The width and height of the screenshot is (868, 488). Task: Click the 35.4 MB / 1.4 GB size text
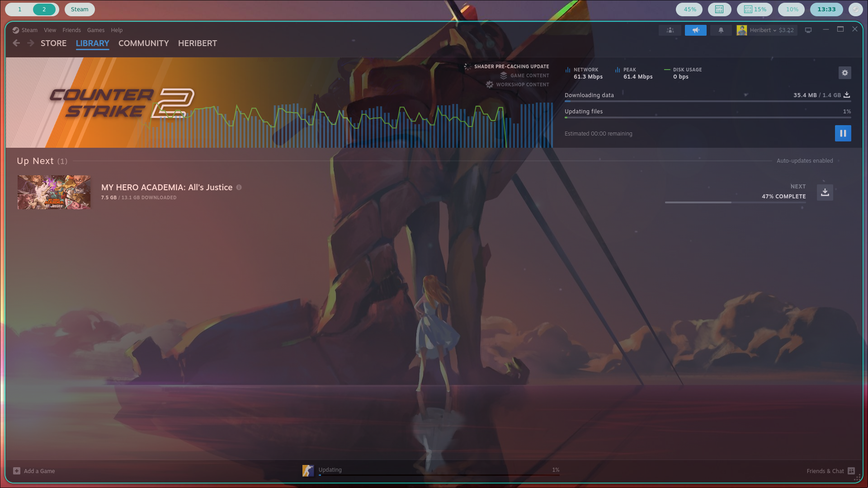tap(817, 95)
